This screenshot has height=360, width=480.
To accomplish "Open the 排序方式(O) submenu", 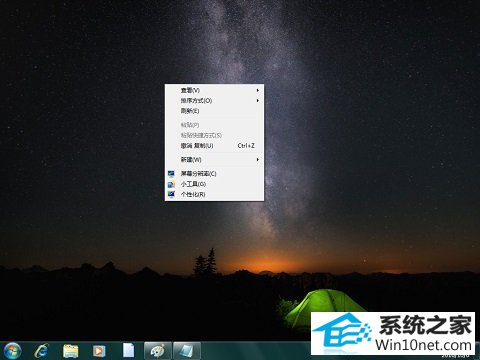I will [214, 100].
